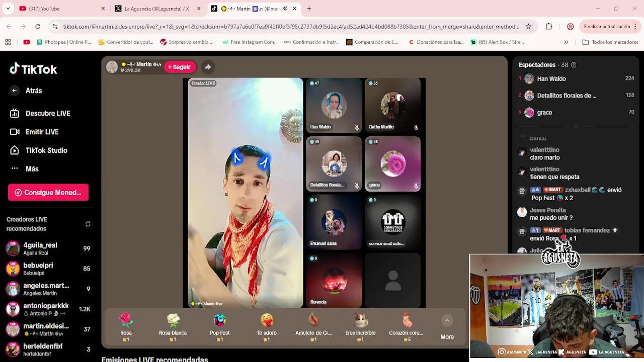Open the Photopea bookmark
This screenshot has height=362, width=644.
coord(64,42)
